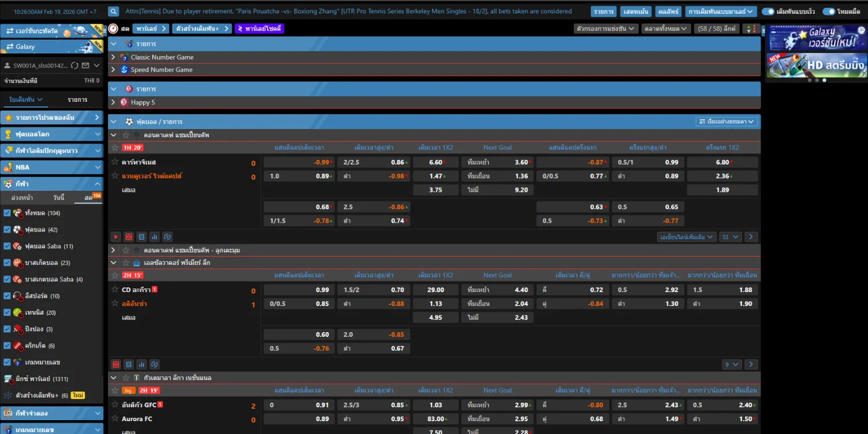Refresh balance using circular icon beside username

75,65
